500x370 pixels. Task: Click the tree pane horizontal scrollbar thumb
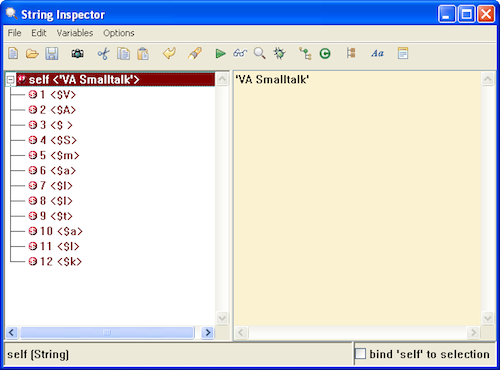click(107, 332)
